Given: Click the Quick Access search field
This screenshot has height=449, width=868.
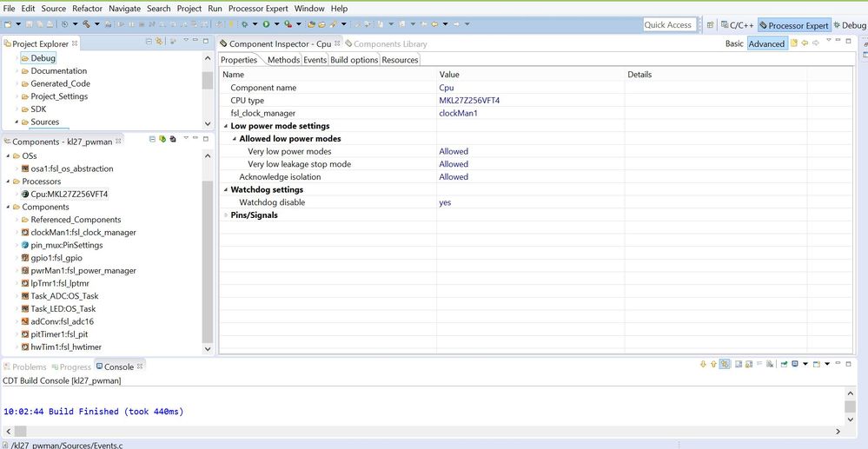Looking at the screenshot, I should 668,25.
